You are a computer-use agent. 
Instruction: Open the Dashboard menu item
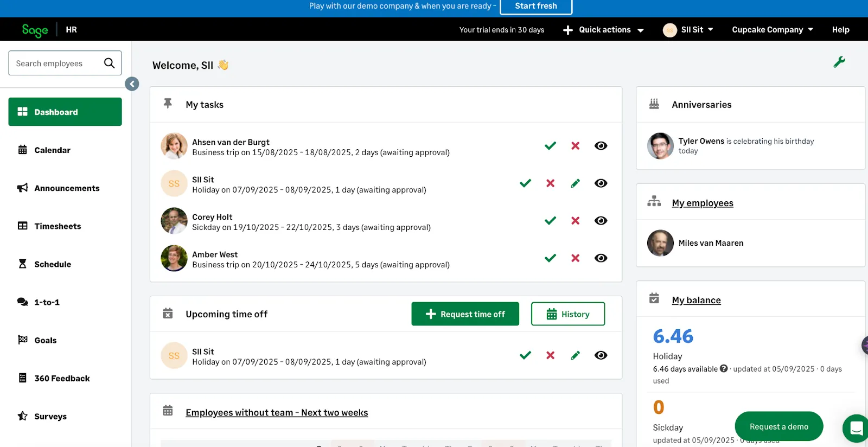pyautogui.click(x=65, y=112)
